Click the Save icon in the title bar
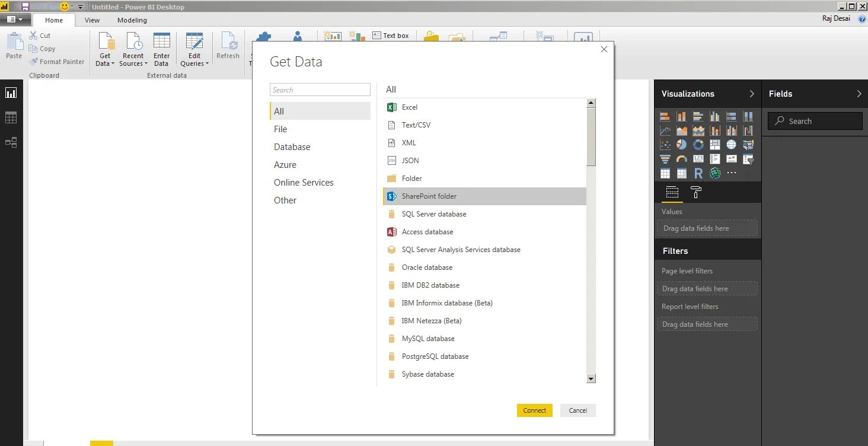Image resolution: width=868 pixels, height=446 pixels. 25,7
